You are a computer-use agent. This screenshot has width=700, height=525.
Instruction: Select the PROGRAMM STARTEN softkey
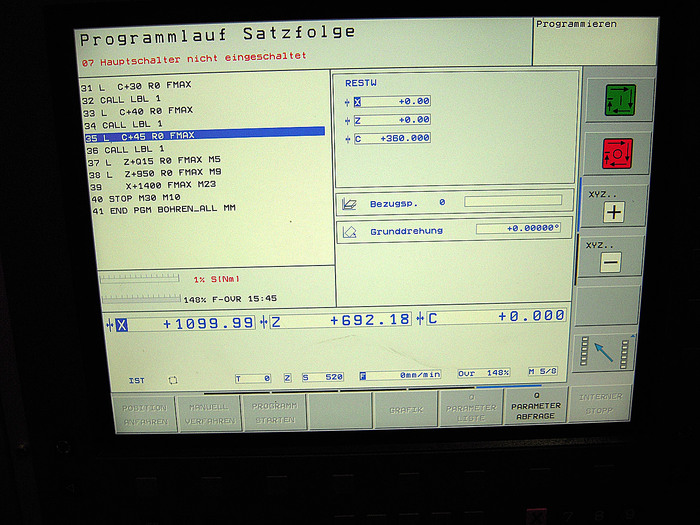(x=274, y=412)
